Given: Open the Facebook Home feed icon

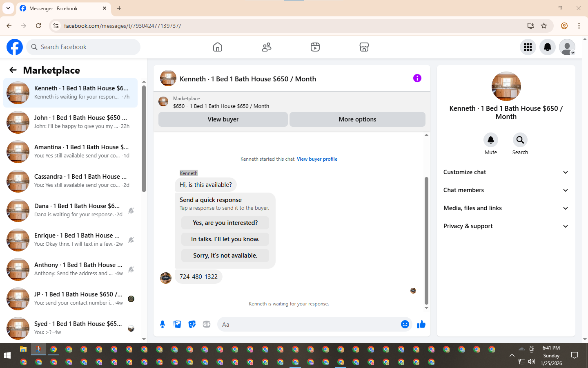Looking at the screenshot, I should click(x=218, y=47).
